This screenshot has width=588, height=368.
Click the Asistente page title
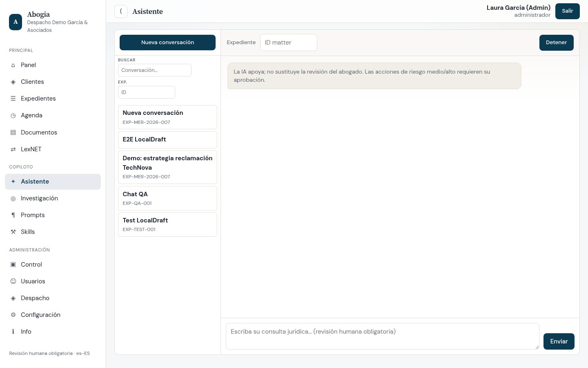point(147,11)
